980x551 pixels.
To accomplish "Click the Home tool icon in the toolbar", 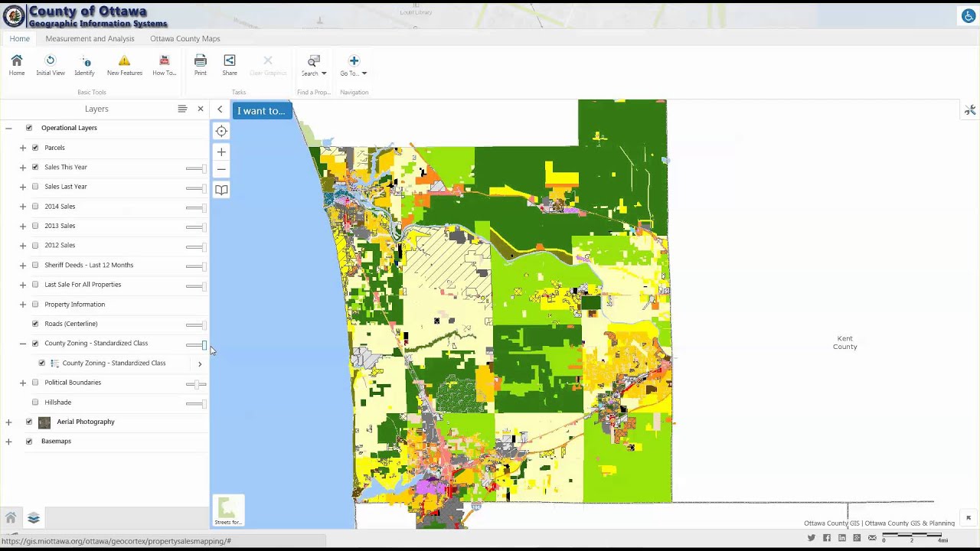I will [x=17, y=65].
